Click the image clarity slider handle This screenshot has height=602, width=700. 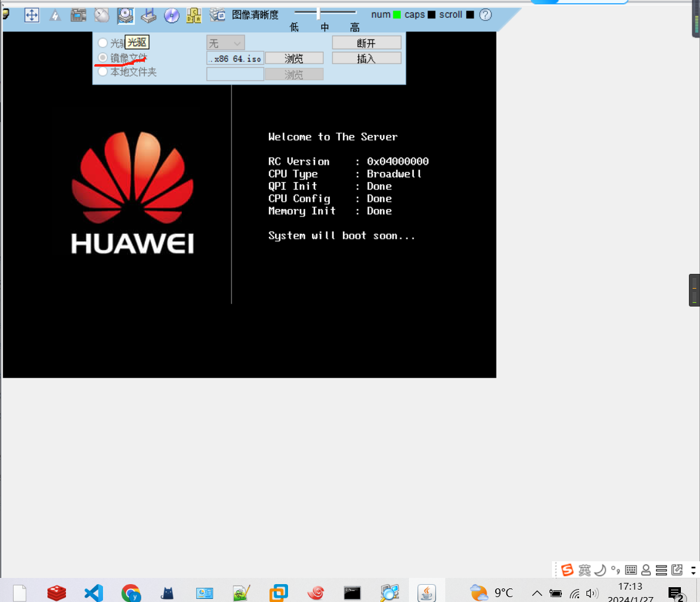coord(318,14)
